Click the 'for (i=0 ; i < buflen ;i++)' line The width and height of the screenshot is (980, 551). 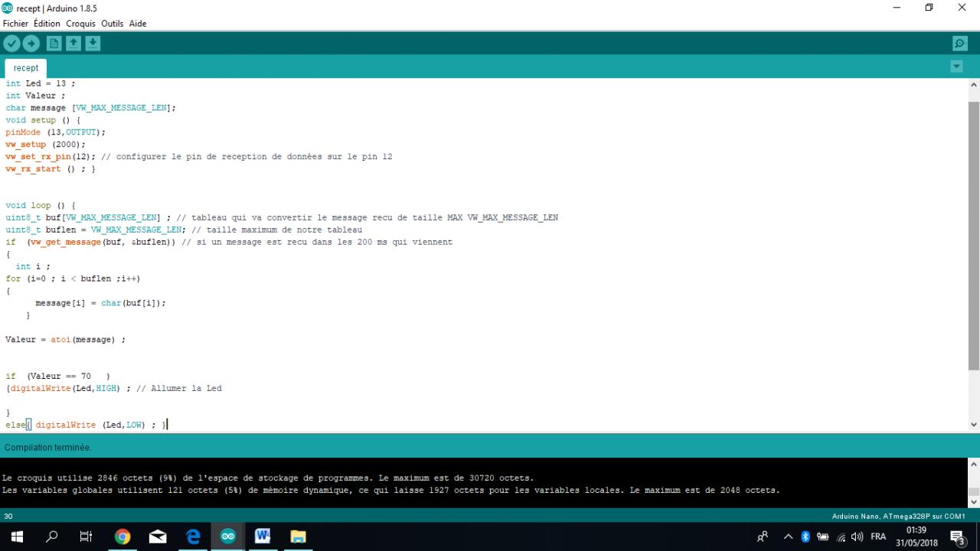click(x=73, y=279)
